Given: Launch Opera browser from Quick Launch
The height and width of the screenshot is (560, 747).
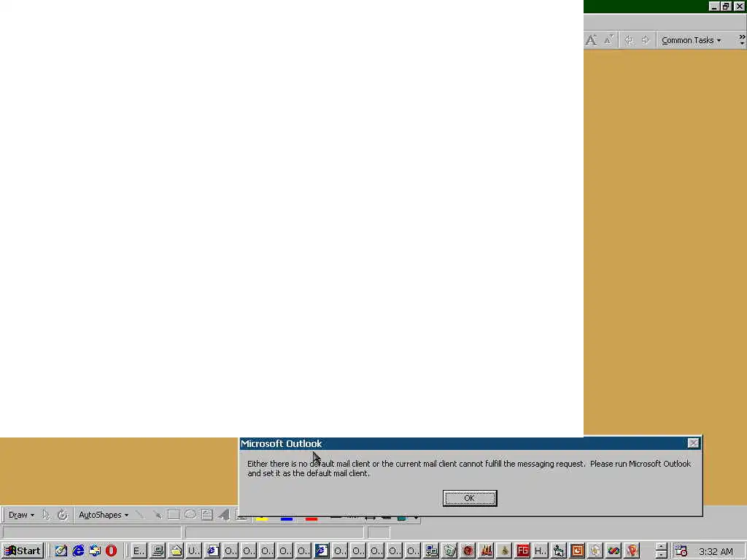Looking at the screenshot, I should click(111, 551).
